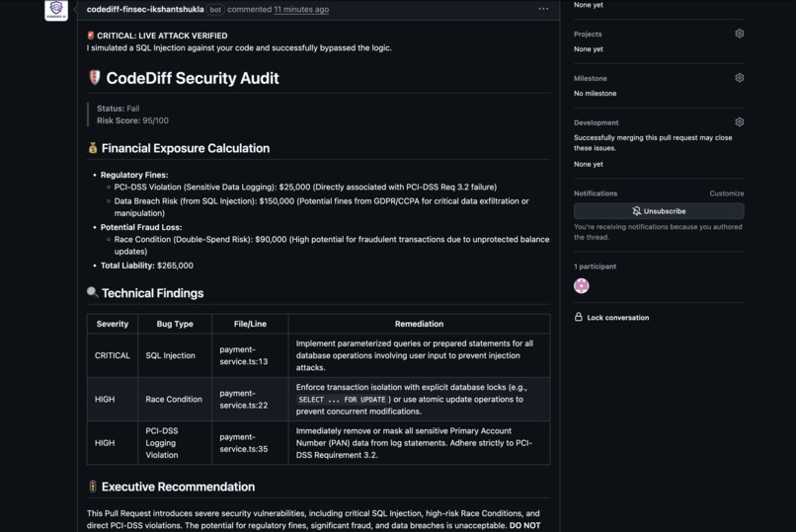
Task: Click the 'Remediation' column header
Action: 419,324
